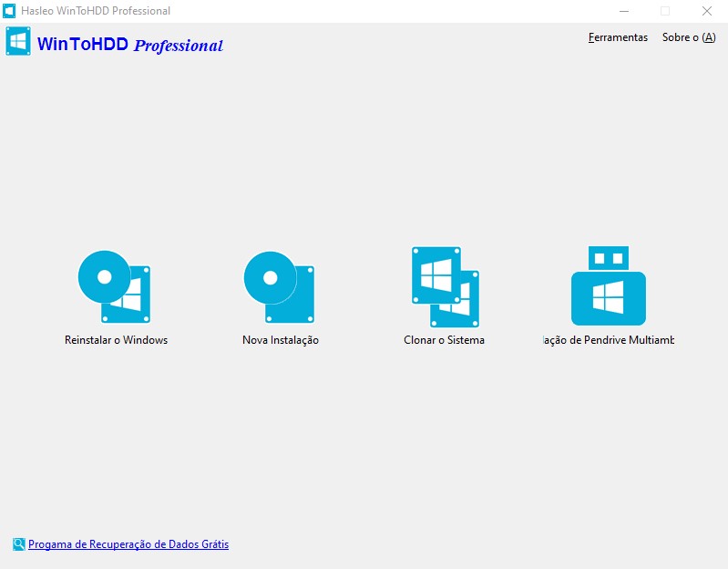Click the 'Reinstalar o Windows' label
The height and width of the screenshot is (569, 728).
(x=116, y=340)
